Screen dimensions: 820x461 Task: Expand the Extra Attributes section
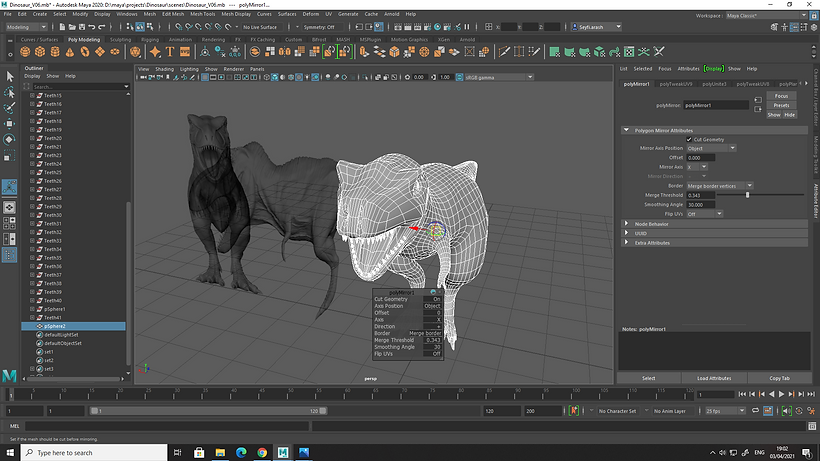coord(627,243)
